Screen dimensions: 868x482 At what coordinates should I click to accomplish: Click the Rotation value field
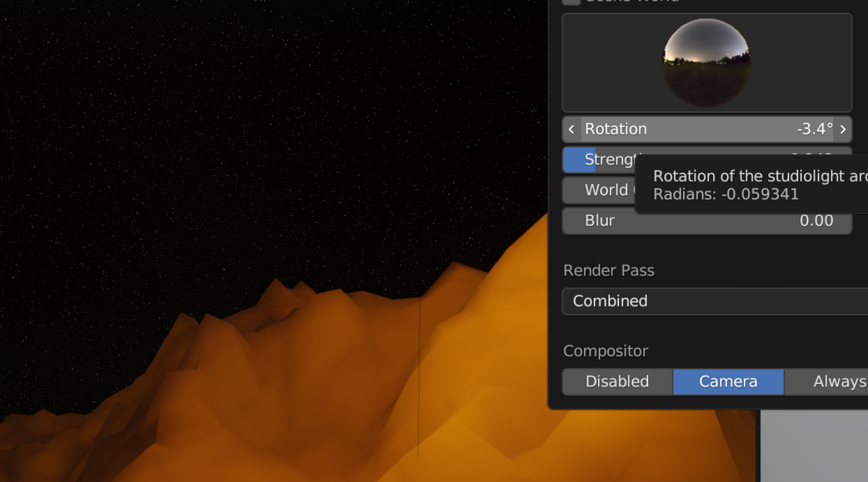(x=706, y=129)
